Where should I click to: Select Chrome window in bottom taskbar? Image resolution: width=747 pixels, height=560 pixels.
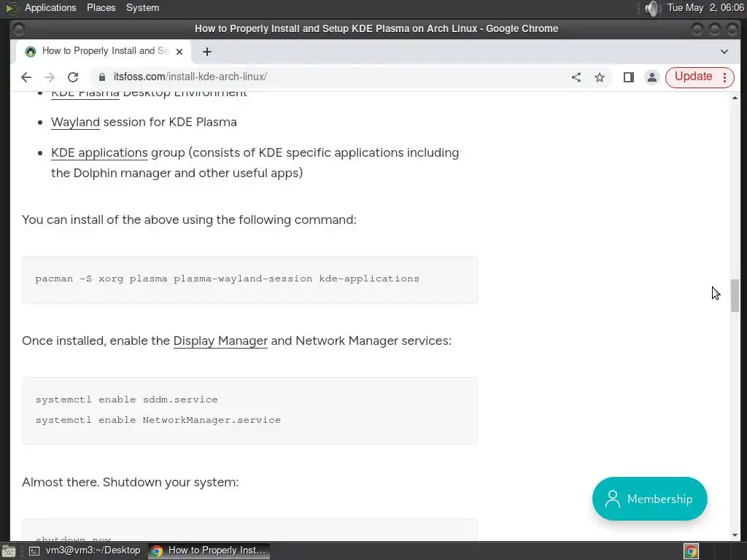(209, 551)
